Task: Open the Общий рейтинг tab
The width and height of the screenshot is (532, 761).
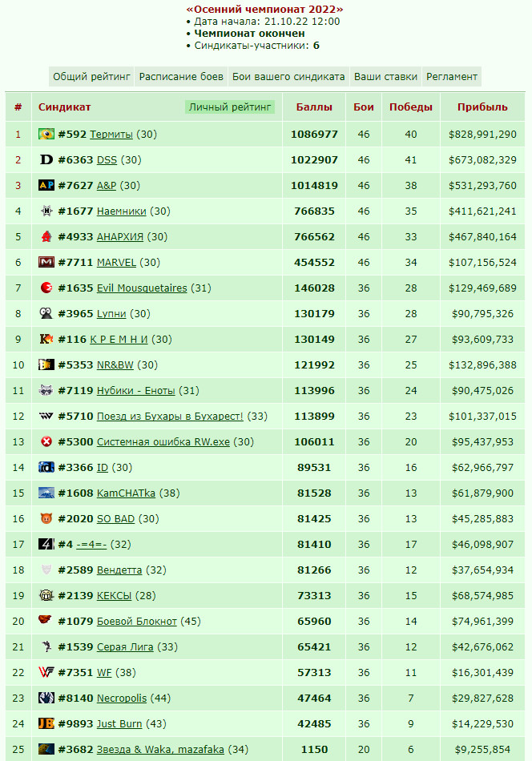Action: point(92,77)
